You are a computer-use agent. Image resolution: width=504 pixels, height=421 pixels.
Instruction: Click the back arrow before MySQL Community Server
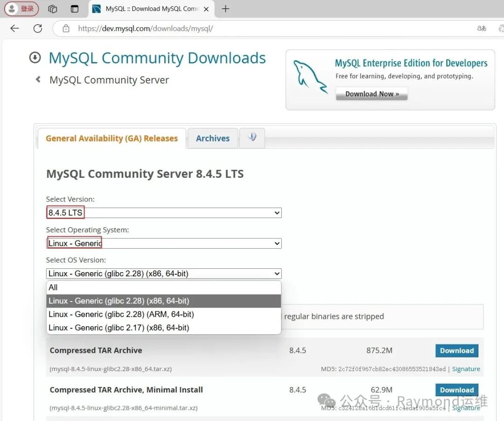coord(38,79)
